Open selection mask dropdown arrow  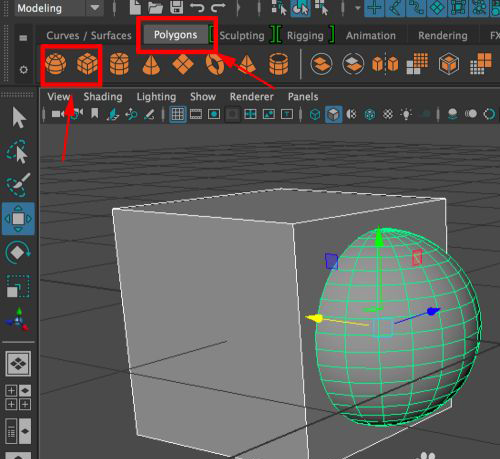click(358, 8)
